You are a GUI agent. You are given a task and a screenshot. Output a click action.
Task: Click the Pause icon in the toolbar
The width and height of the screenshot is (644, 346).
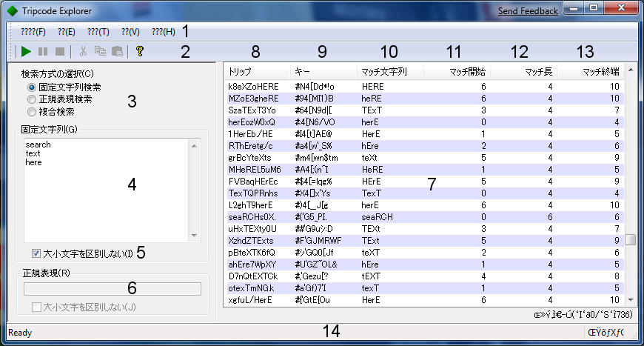click(x=43, y=52)
